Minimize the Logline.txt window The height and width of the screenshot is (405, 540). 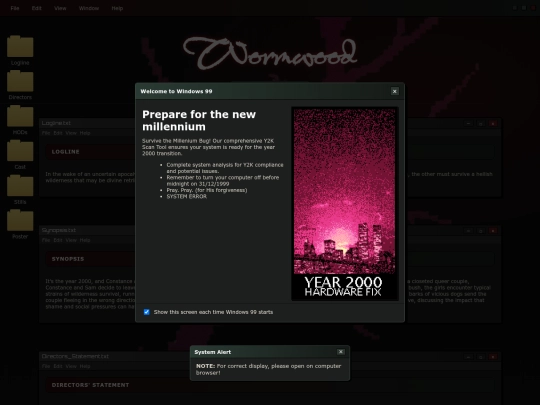point(468,124)
